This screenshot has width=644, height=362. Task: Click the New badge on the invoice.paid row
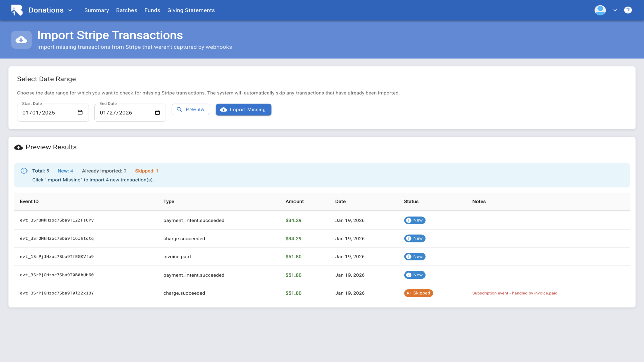pyautogui.click(x=415, y=257)
